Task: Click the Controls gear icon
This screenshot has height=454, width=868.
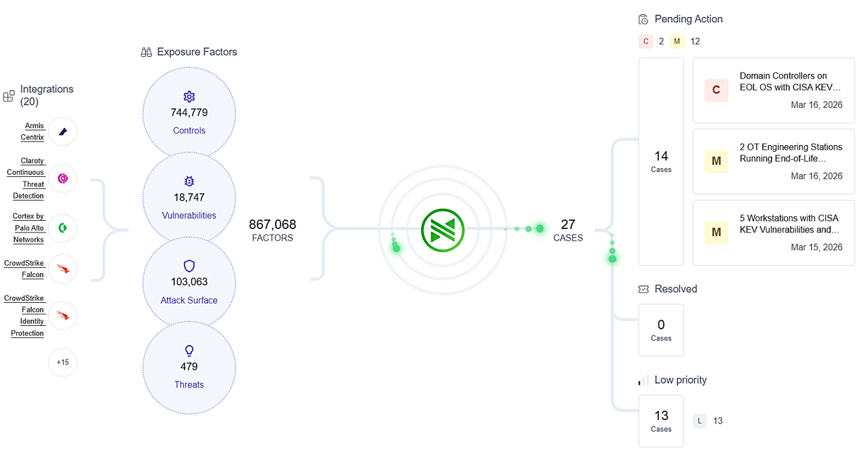Action: [189, 97]
